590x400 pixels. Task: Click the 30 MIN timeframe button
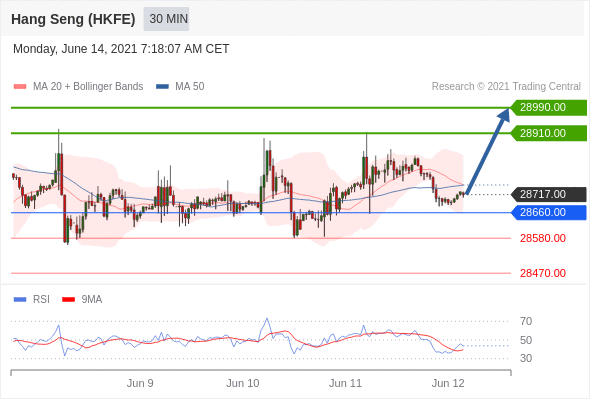point(166,19)
